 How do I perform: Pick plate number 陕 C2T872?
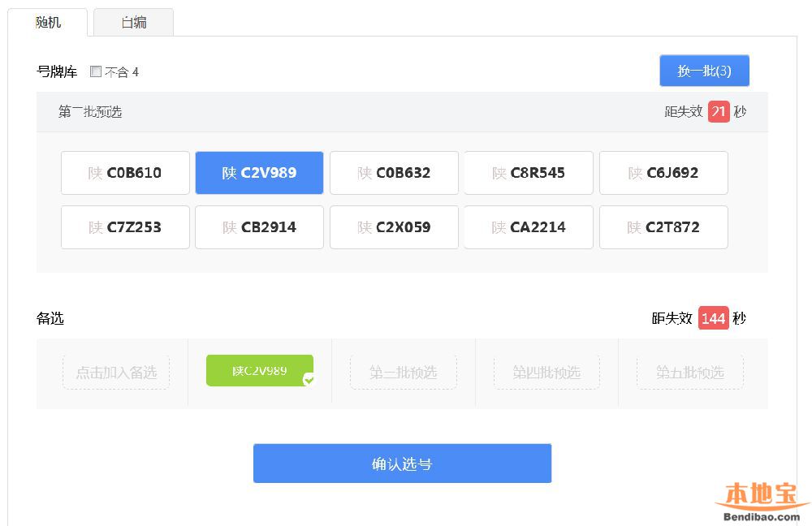click(x=663, y=227)
